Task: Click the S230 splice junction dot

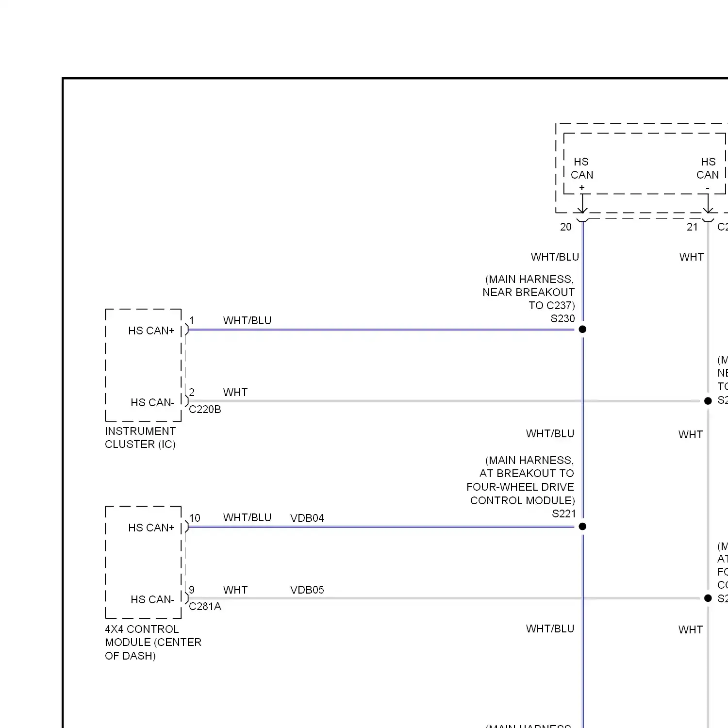Action: point(582,330)
